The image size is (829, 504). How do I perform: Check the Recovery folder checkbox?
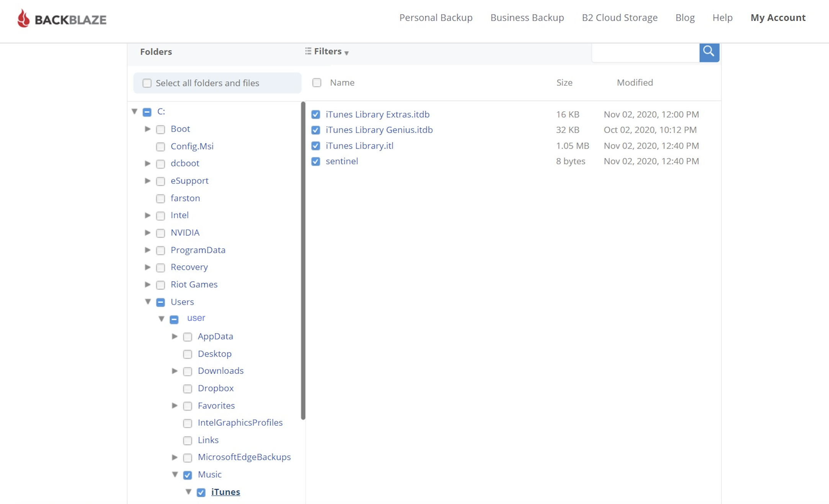click(161, 267)
